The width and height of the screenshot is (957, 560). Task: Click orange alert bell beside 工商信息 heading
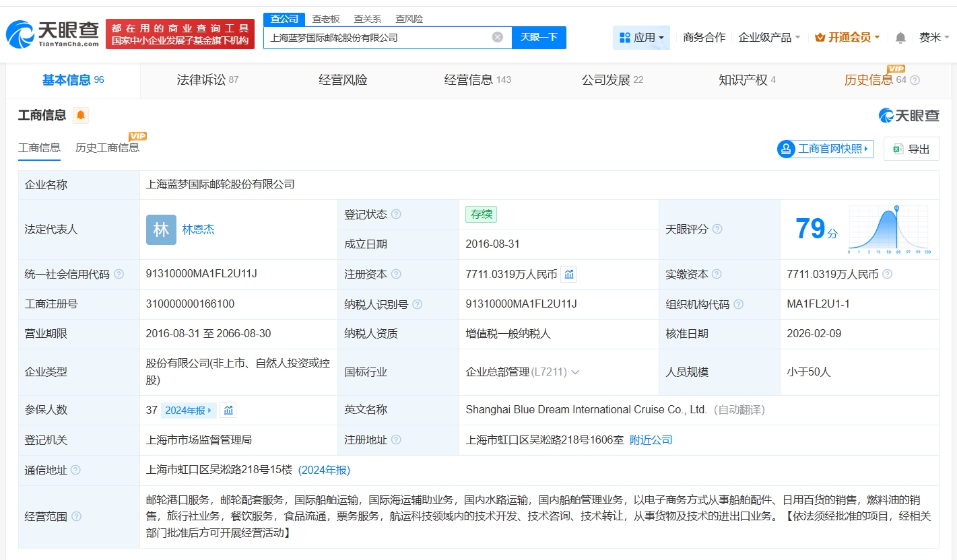coord(81,115)
